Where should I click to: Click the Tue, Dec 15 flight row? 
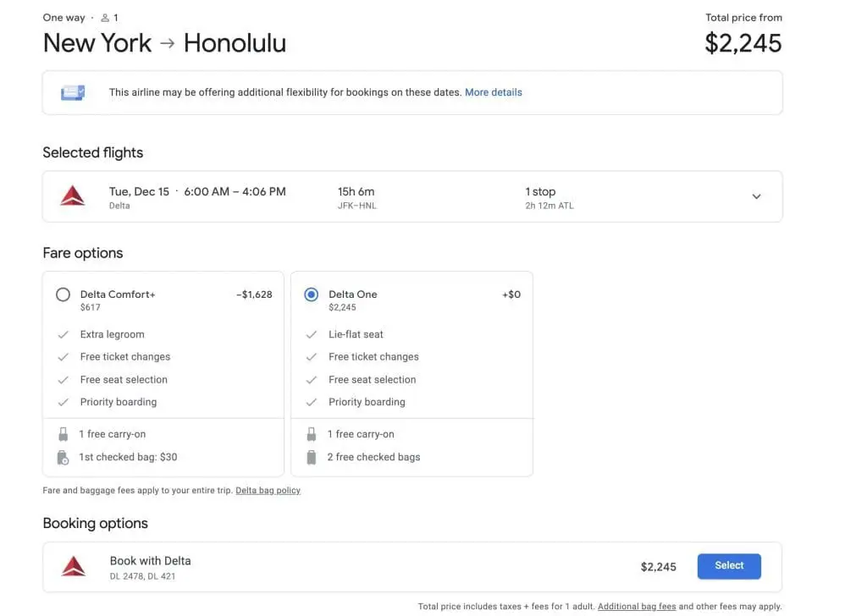pyautogui.click(x=197, y=192)
